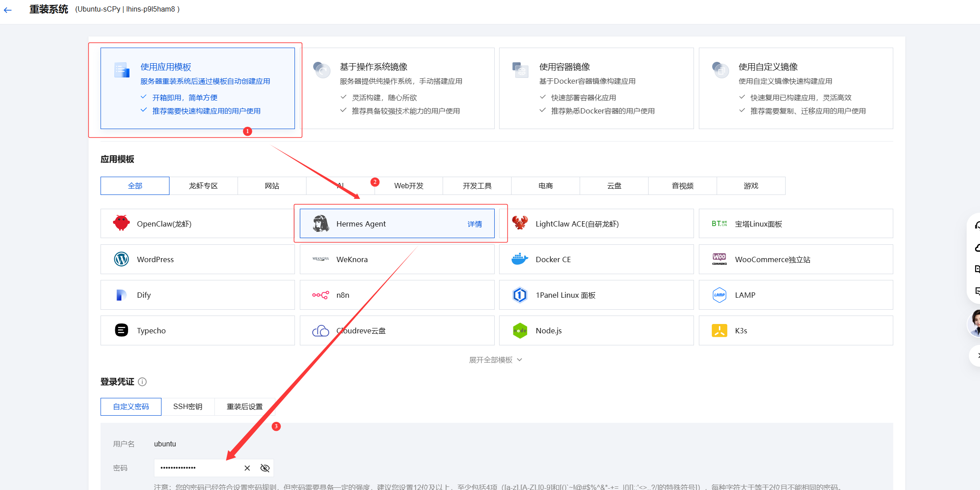The image size is (980, 490).
Task: Open the 游戏 category tab
Action: [x=751, y=186]
